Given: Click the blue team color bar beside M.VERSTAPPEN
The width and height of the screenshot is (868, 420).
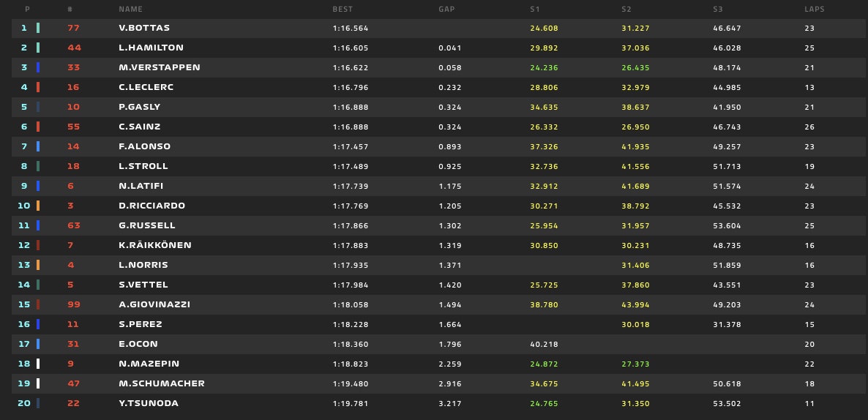Looking at the screenshot, I should 38,67.
